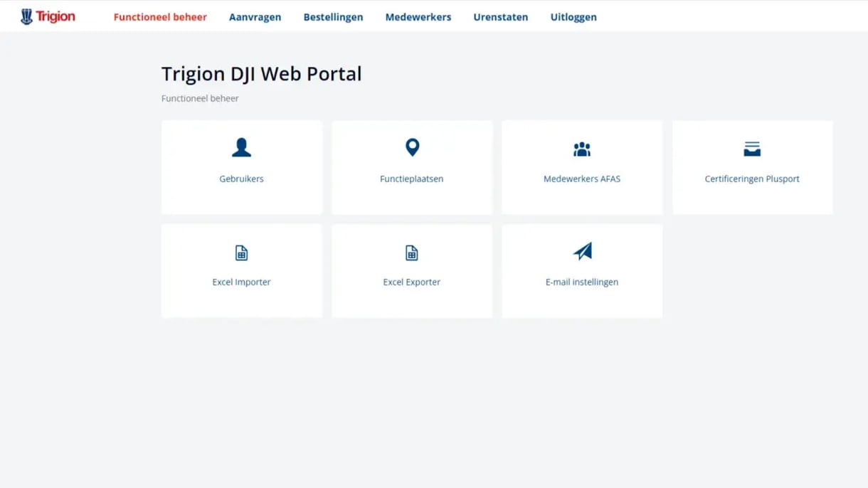Click Uitloggen to log out
The height and width of the screenshot is (488, 868).
pos(573,16)
